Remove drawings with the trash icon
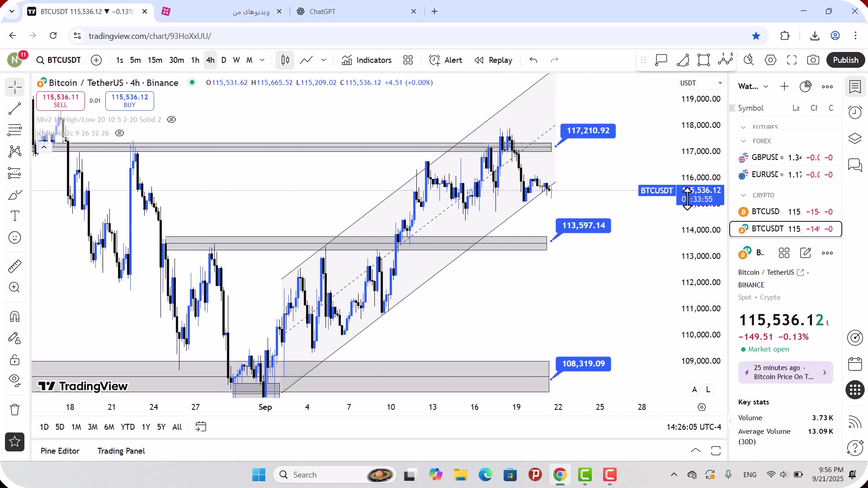The image size is (868, 488). coord(14,409)
